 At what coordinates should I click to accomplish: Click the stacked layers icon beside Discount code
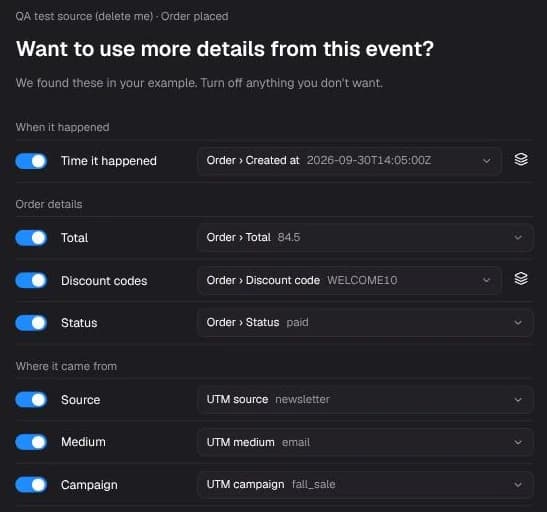tap(521, 279)
